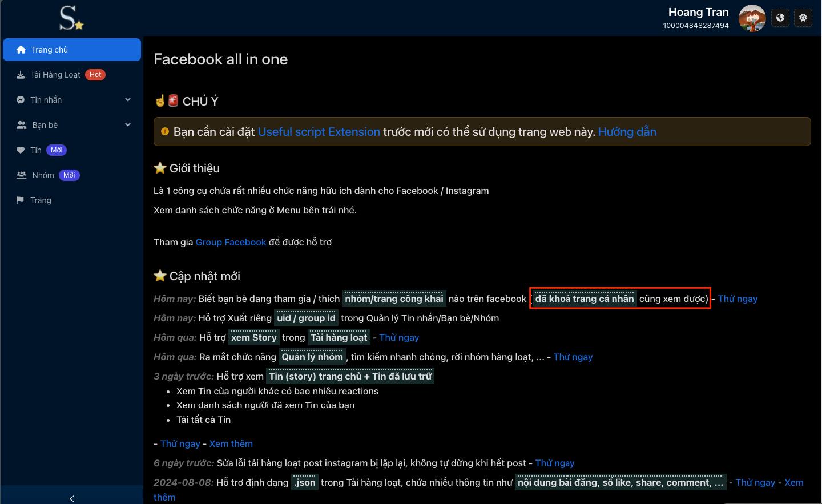The width and height of the screenshot is (822, 504).
Task: Click the đã khoá trang cá nhân tag
Action: pyautogui.click(x=585, y=299)
